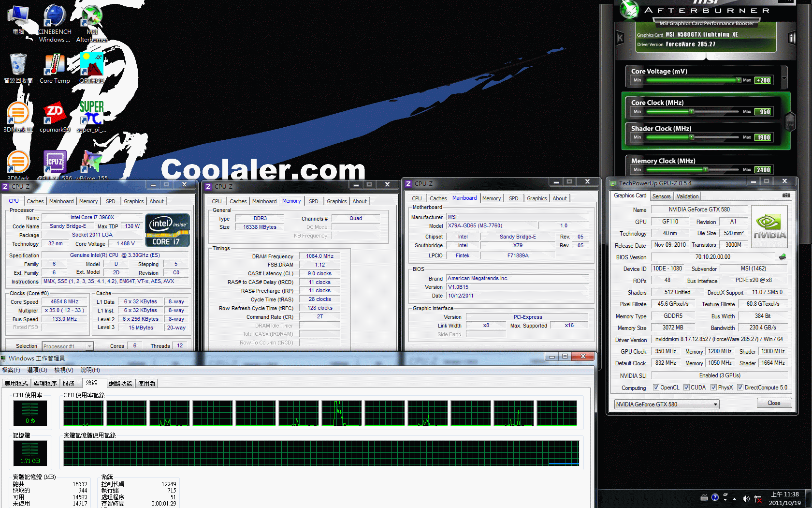This screenshot has width=812, height=508.
Task: Adjust the Shader Clock slider in Afterburner
Action: click(693, 137)
